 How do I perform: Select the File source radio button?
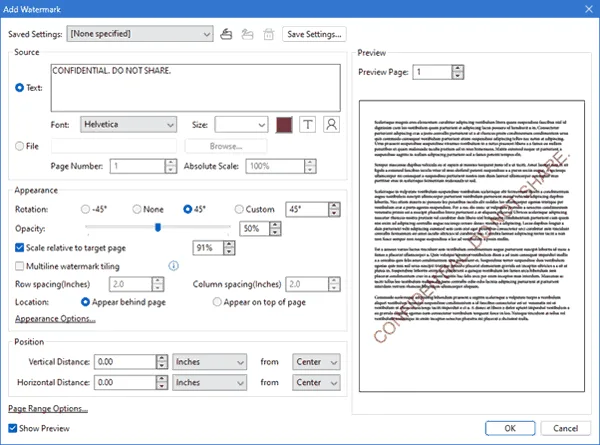pos(20,146)
